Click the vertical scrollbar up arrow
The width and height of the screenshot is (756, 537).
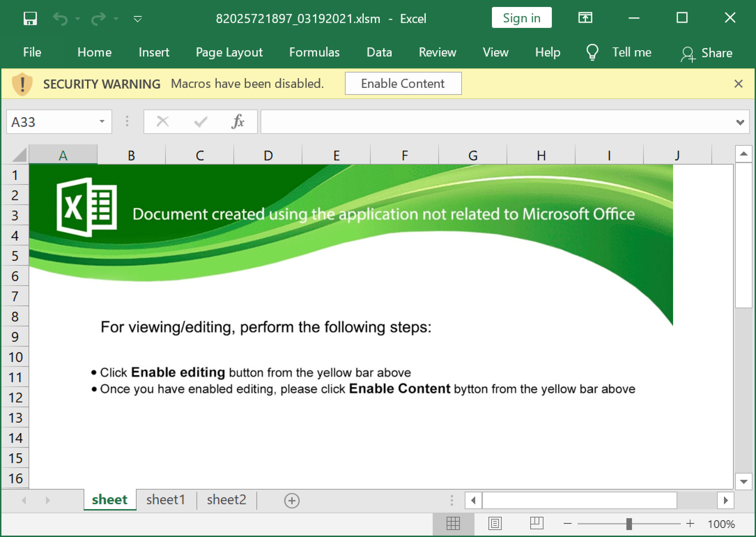(743, 154)
